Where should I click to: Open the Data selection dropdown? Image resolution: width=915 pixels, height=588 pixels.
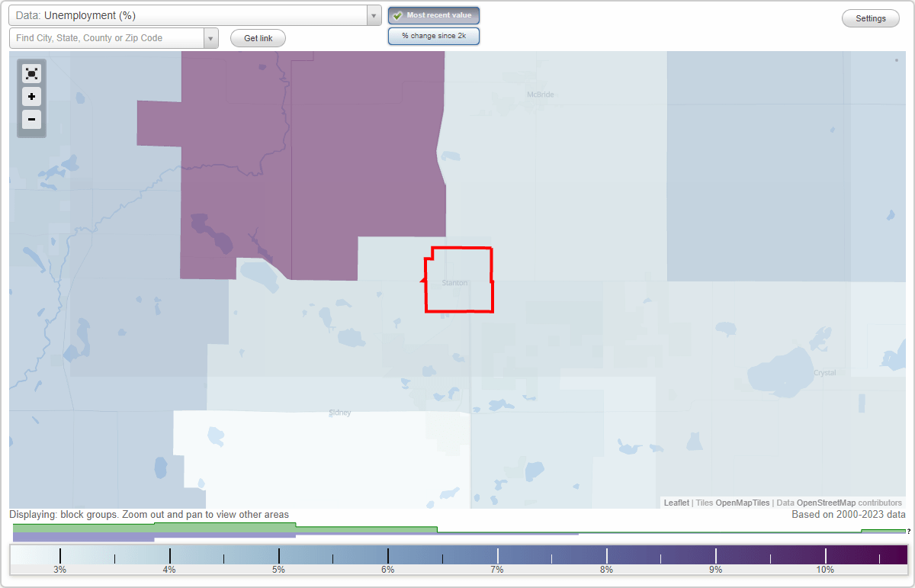[x=373, y=14]
